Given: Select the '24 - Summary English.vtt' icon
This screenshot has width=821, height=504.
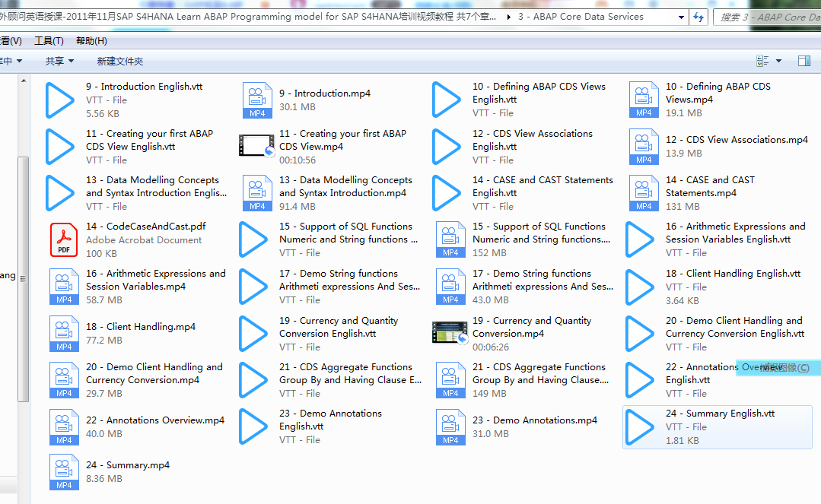Looking at the screenshot, I should 640,427.
